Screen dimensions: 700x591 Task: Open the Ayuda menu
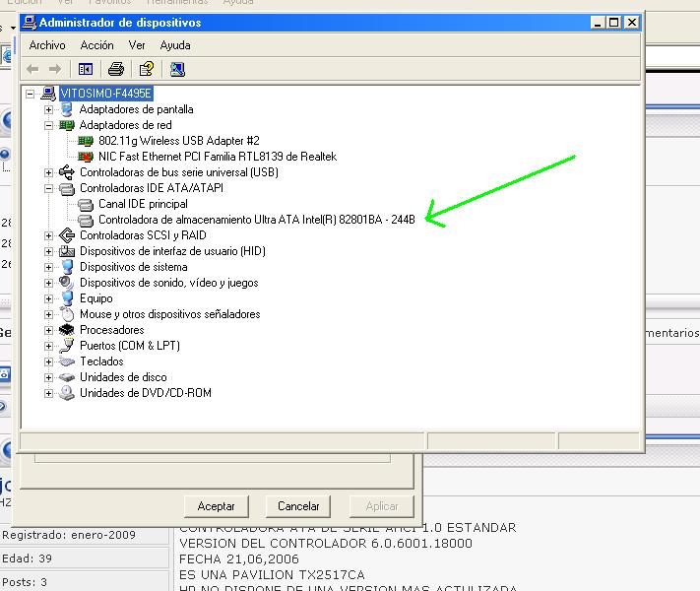tap(174, 45)
